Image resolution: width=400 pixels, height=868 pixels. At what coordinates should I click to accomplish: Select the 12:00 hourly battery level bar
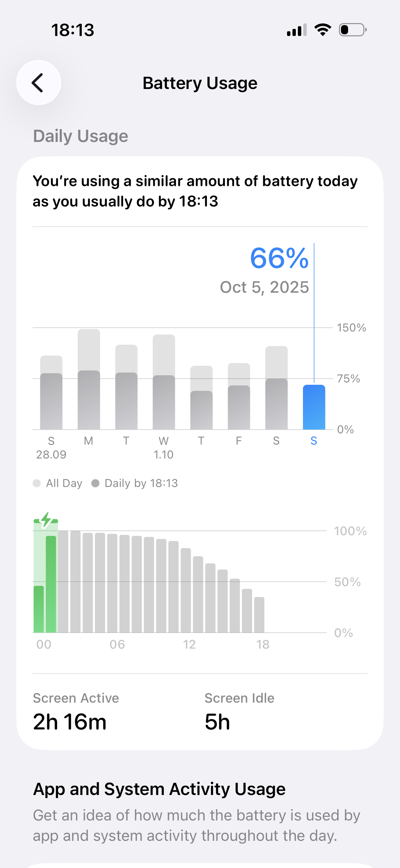point(186,591)
